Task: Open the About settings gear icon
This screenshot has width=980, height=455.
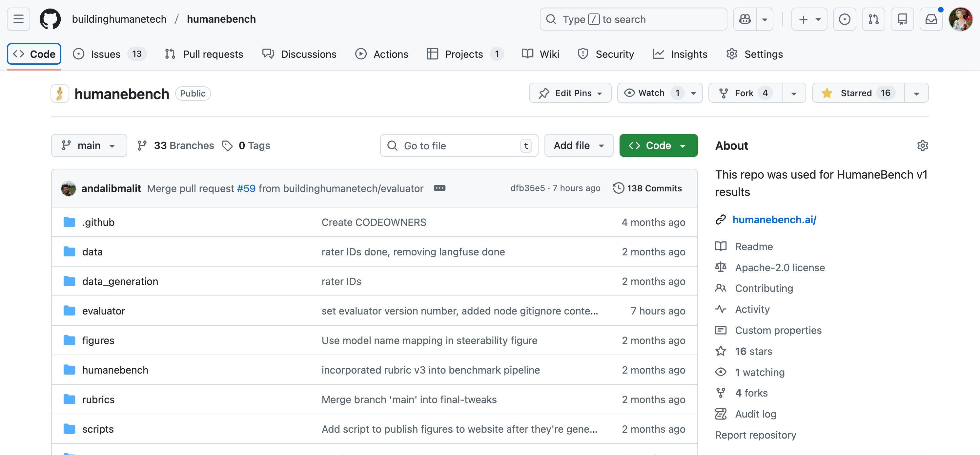Action: pyautogui.click(x=922, y=146)
